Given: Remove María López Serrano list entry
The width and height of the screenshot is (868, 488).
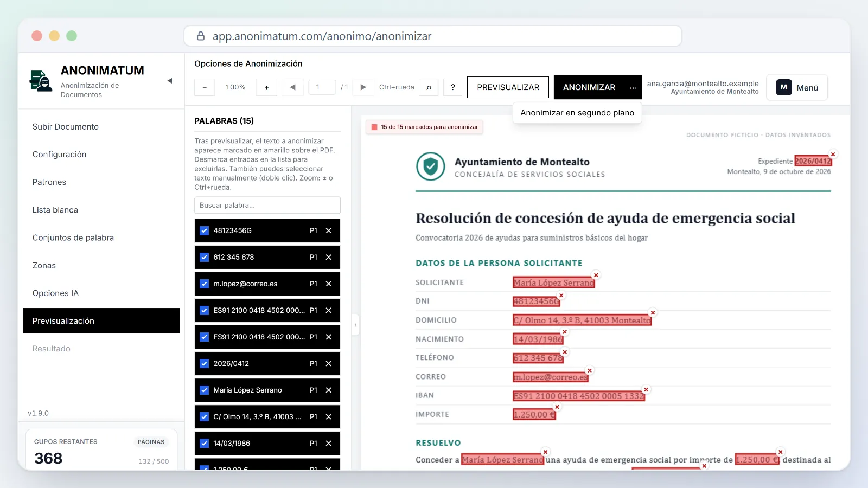Looking at the screenshot, I should (329, 390).
